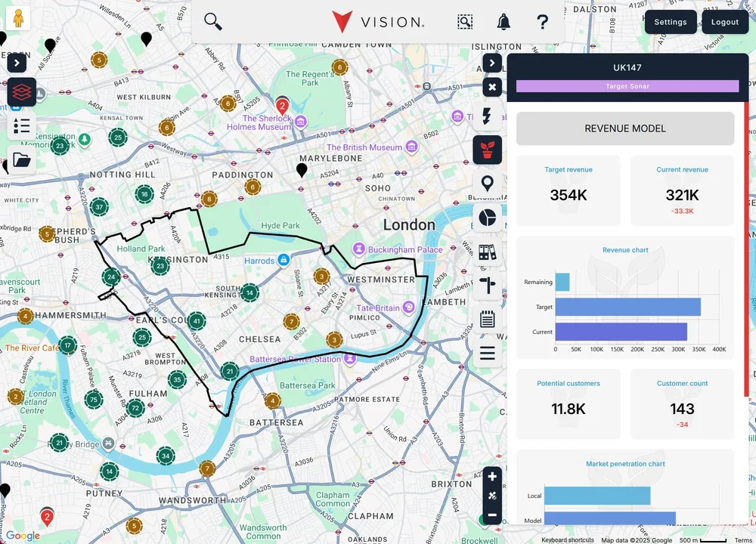756x544 pixels.
Task: Open the list legend panel icon
Action: (21, 126)
